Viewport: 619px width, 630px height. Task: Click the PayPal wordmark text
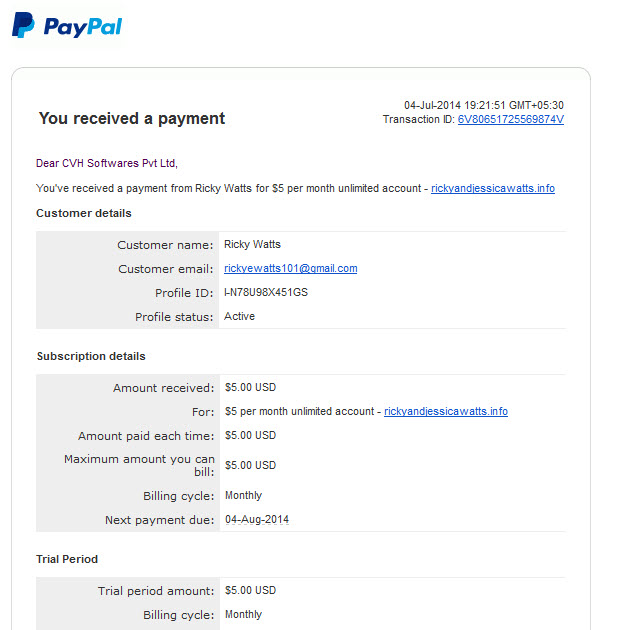coord(83,27)
